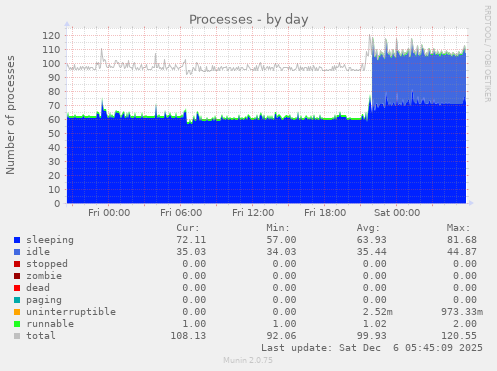Click the runnable legend color swatch

17,324
